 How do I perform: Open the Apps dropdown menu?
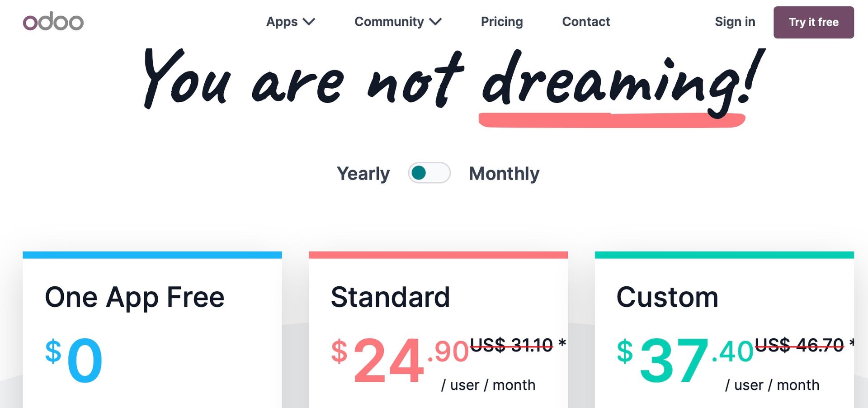281,21
